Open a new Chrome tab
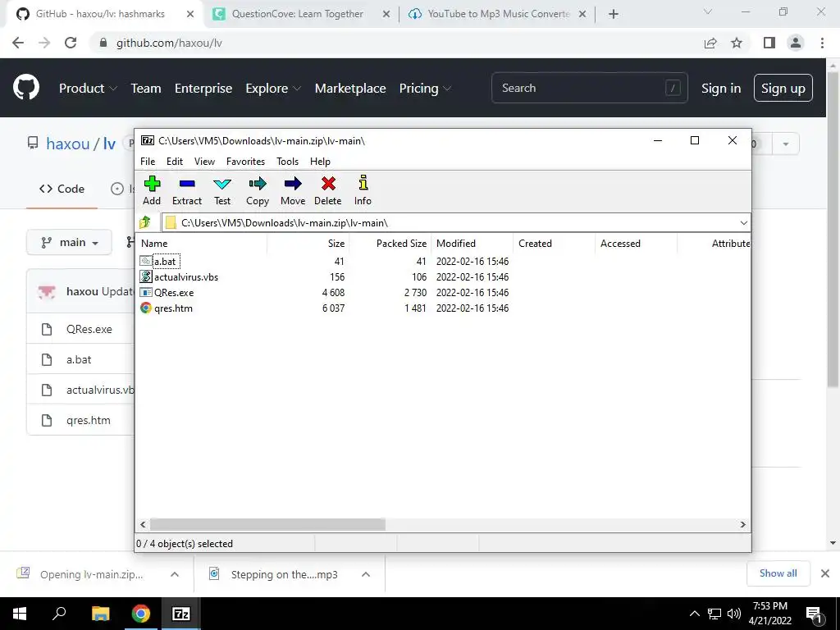Screen dimensions: 840x630 (x=614, y=15)
